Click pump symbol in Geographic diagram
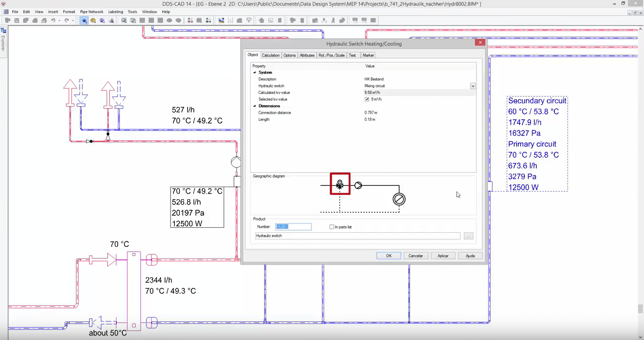Screen dimensions: 644x340 pyautogui.click(x=358, y=186)
